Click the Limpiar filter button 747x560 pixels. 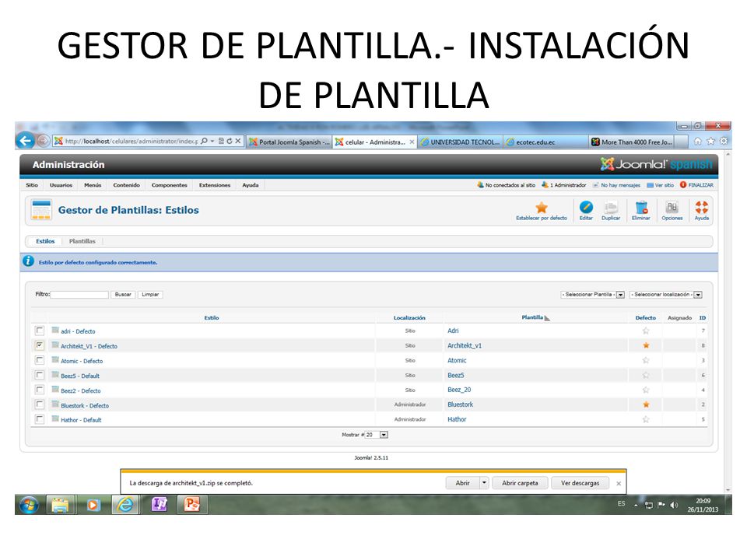coord(150,294)
